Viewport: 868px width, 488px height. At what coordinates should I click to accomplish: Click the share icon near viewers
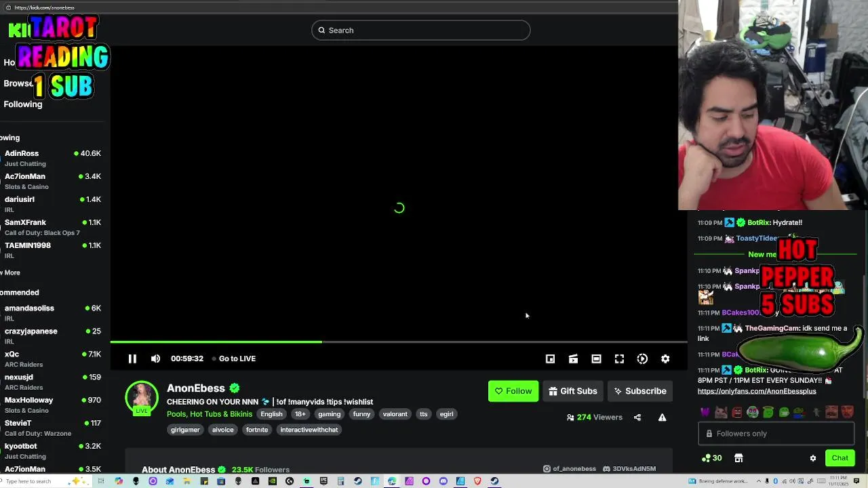coord(637,418)
